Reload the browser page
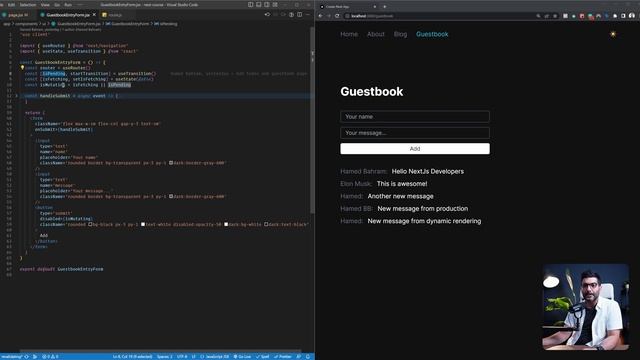This screenshot has height=360, width=640. [337, 16]
